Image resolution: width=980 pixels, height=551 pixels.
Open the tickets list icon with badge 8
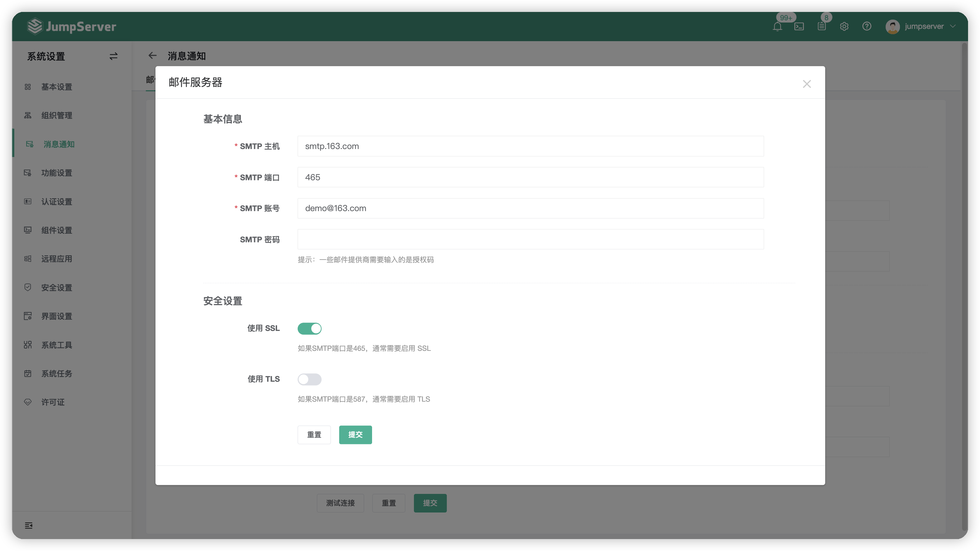821,26
